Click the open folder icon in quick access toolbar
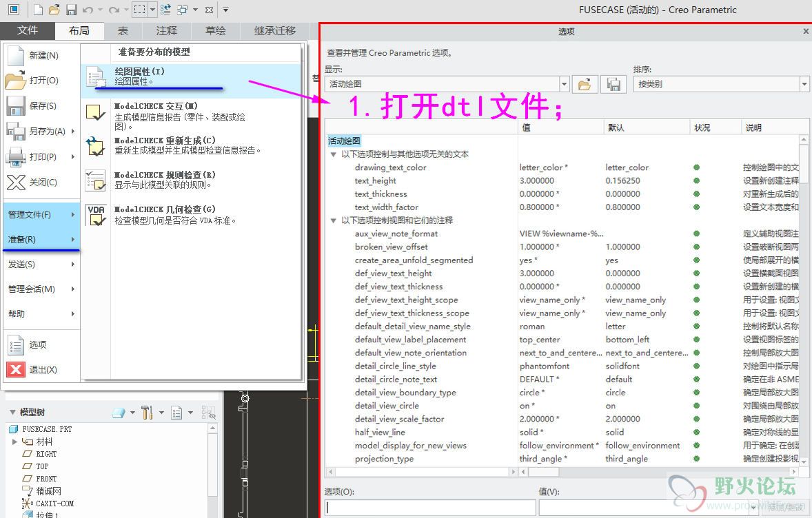The height and width of the screenshot is (518, 812). coord(54,10)
